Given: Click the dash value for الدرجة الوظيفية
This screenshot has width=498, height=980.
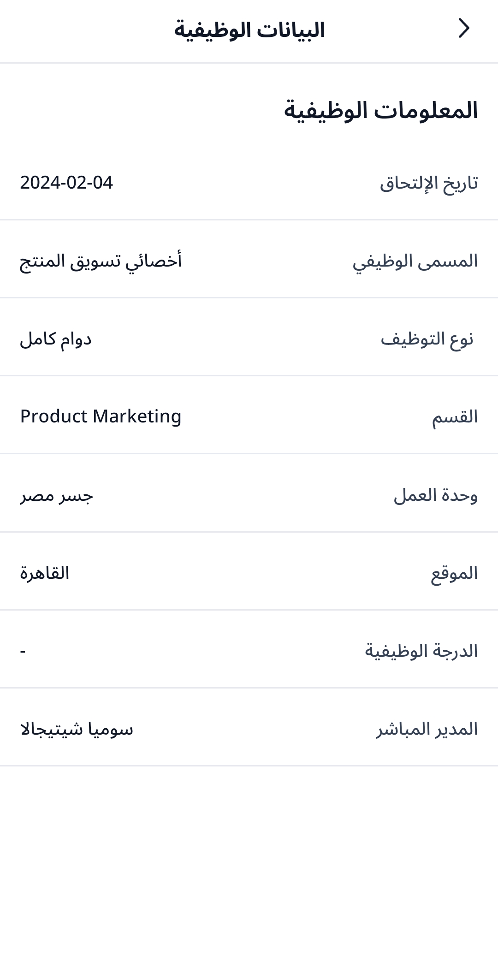Looking at the screenshot, I should pyautogui.click(x=23, y=651).
